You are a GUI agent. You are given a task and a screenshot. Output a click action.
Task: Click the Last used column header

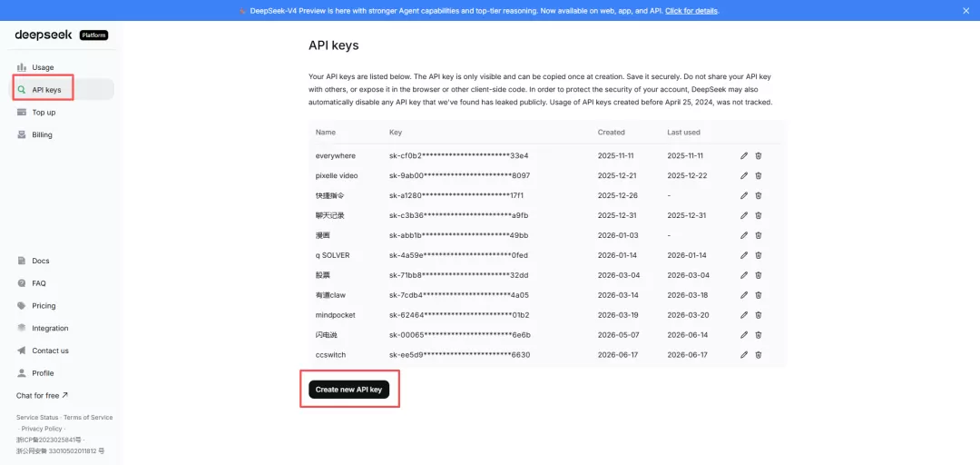click(x=684, y=133)
